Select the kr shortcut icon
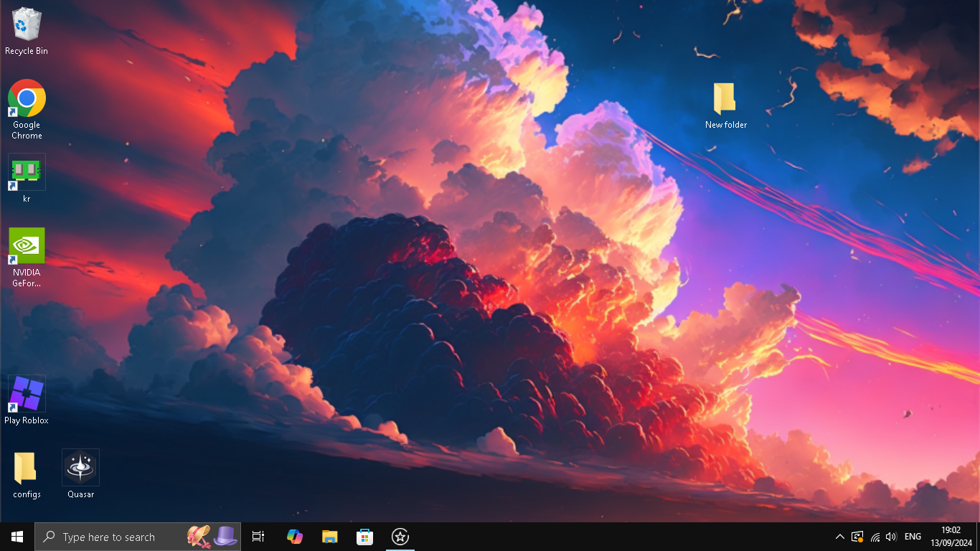980x551 pixels. 27,179
